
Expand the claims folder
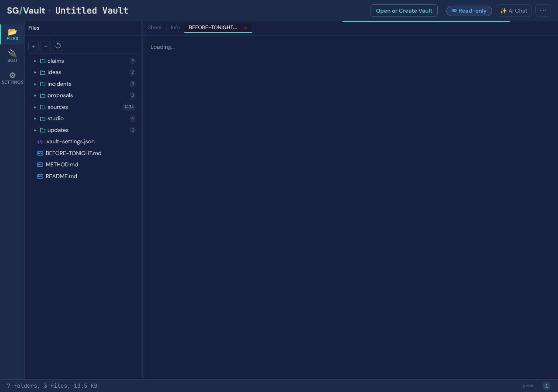pyautogui.click(x=35, y=61)
